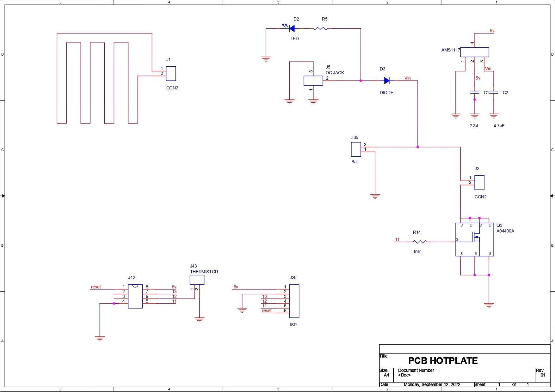Click the red 5v net label near AMS1117
The image size is (555, 392).
(x=492, y=31)
